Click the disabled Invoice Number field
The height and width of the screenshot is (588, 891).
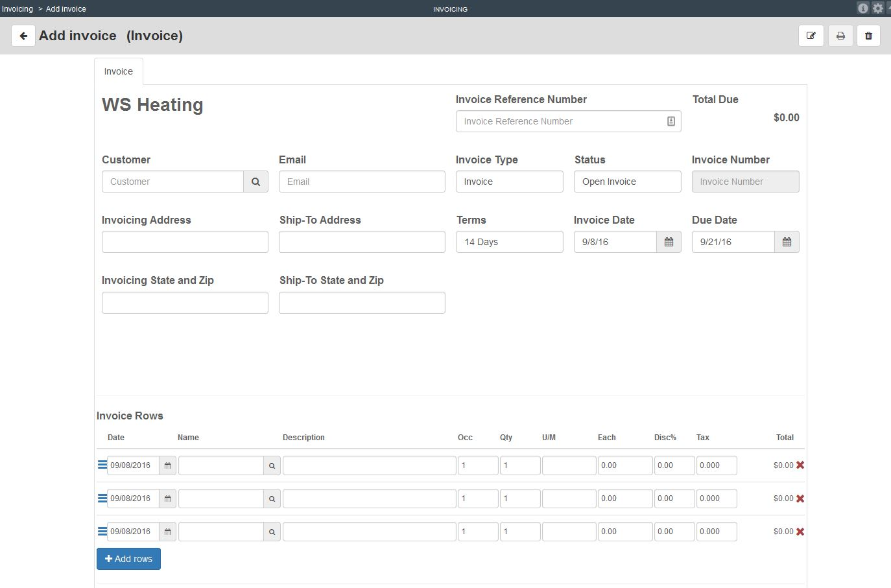pos(746,182)
